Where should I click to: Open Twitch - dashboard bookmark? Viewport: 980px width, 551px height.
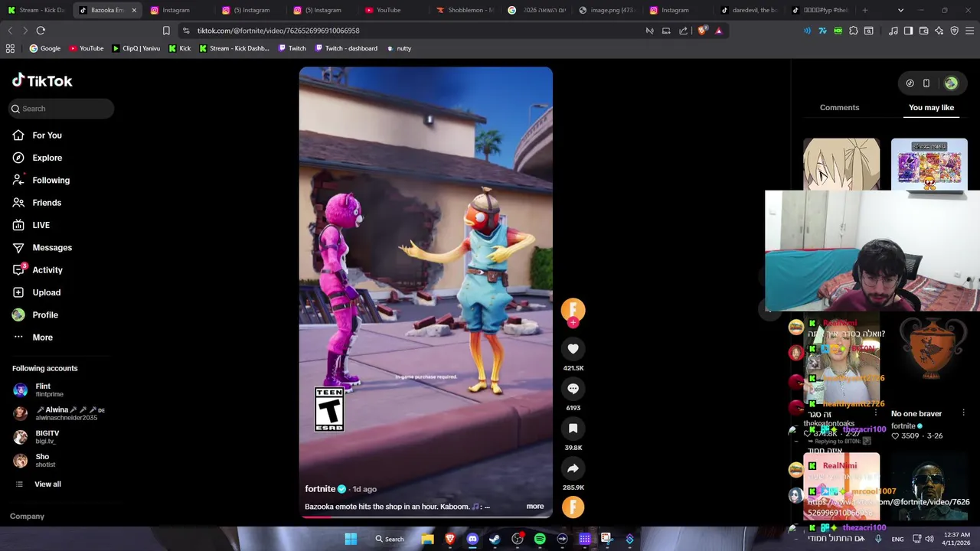[x=345, y=48]
